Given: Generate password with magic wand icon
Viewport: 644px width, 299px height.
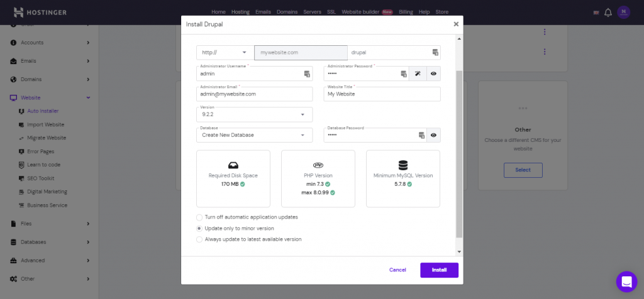Looking at the screenshot, I should tap(418, 74).
